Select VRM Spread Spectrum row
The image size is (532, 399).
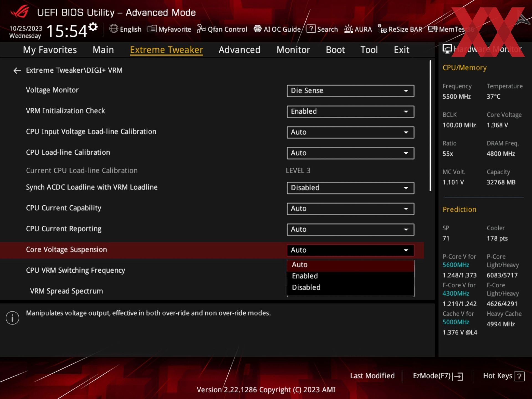coord(212,291)
